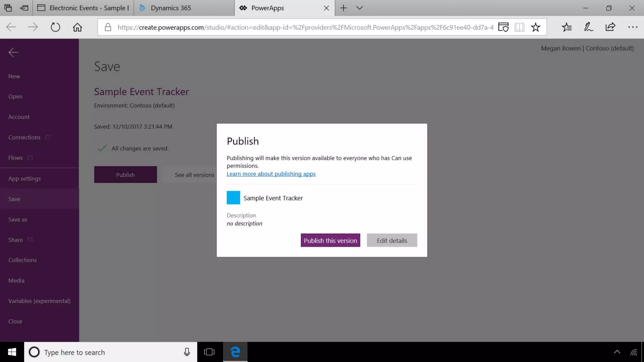This screenshot has height=362, width=644.
Task: Click the share page icon
Action: [x=610, y=27]
